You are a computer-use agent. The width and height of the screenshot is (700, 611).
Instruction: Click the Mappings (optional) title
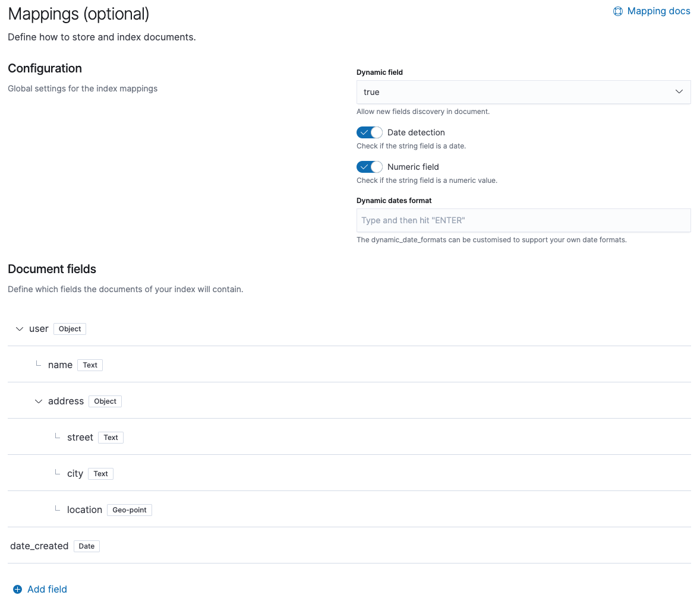pyautogui.click(x=78, y=14)
